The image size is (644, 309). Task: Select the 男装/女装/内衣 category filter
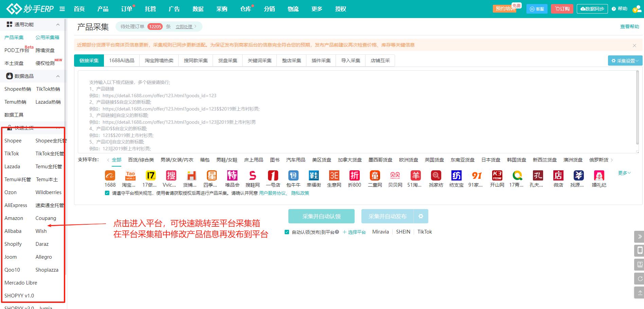(x=177, y=160)
